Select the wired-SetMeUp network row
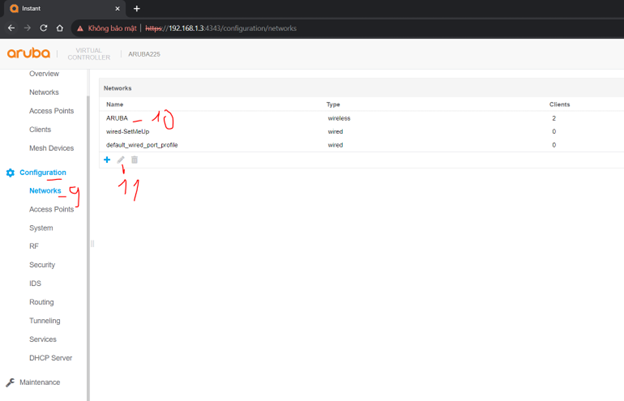Screen dimensions: 624x401 [x=128, y=131]
